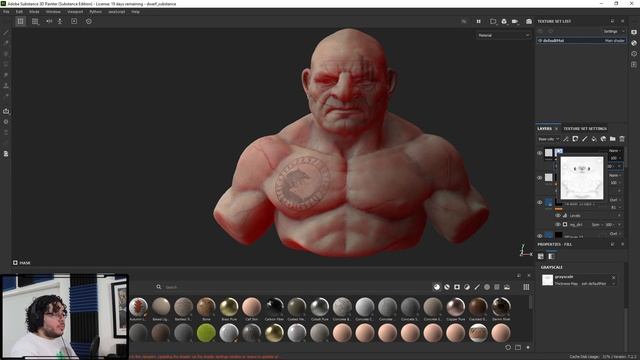The height and width of the screenshot is (360, 640).
Task: Toggle visibility of the mg_dirt effect
Action: (x=558, y=224)
